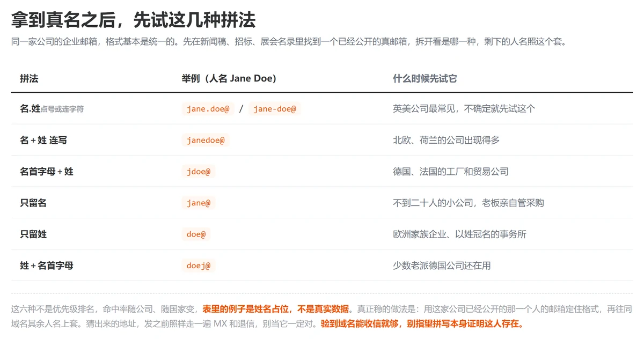This screenshot has height=339, width=644.
Task: Click the jane.doe@ code example
Action: [208, 109]
